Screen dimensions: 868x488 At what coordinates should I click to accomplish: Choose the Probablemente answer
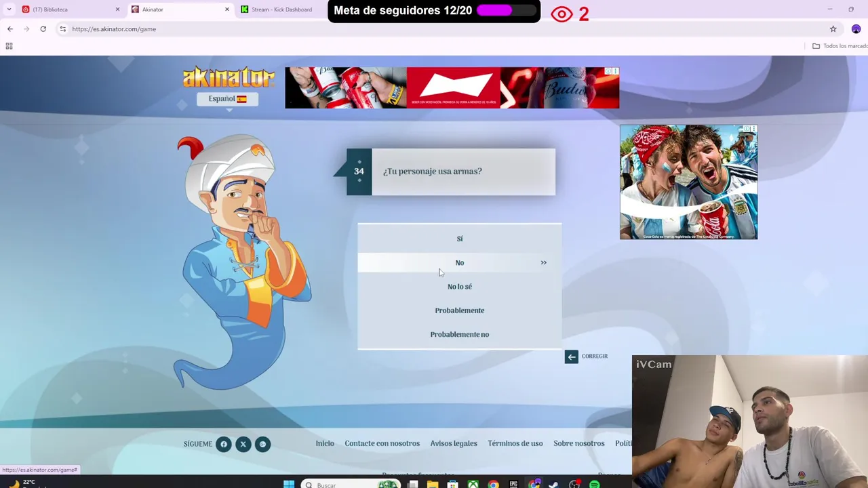(x=459, y=310)
